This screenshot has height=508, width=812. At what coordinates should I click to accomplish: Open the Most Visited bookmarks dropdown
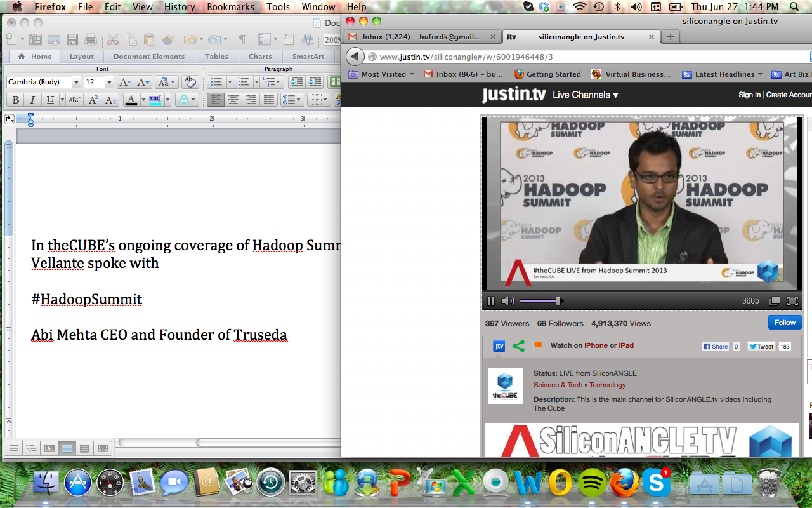point(382,74)
